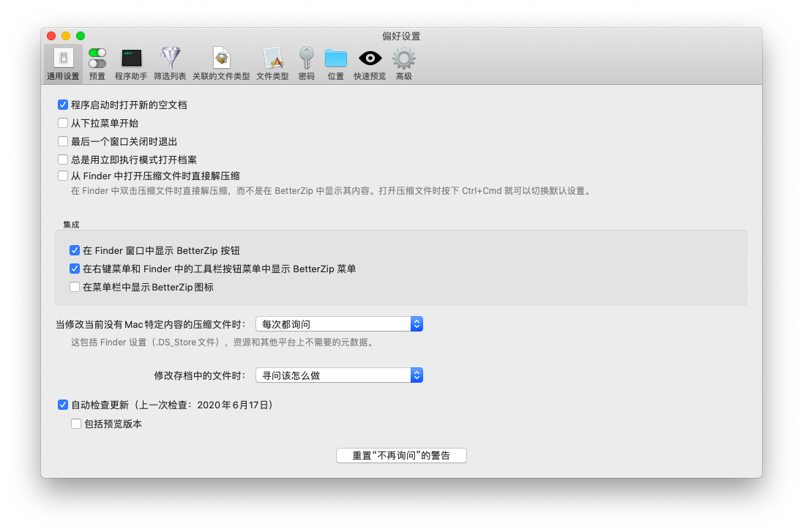Close the 偏好设置 window
The image size is (803, 532).
(51, 36)
